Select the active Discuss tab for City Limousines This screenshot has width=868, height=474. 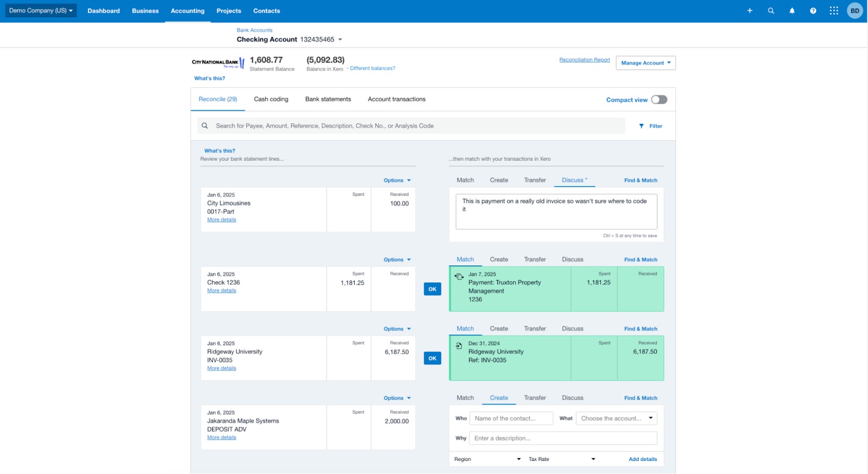tap(575, 180)
